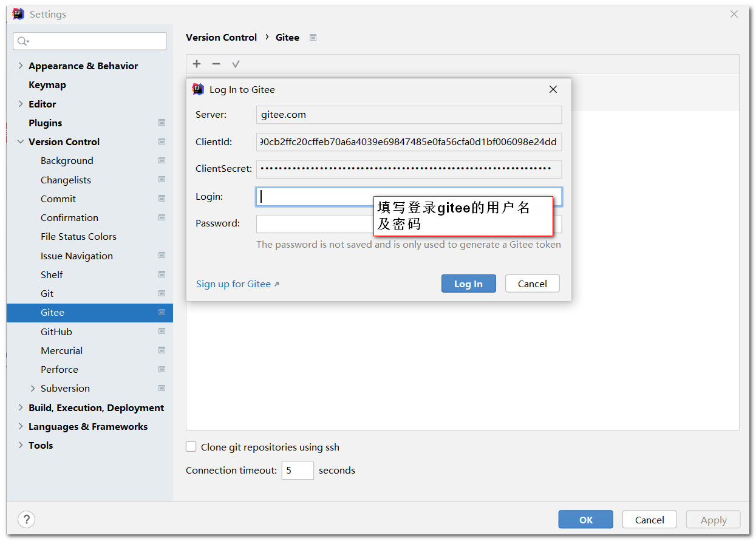Screen dimensions: 756x541
Task: Click the help question mark icon
Action: (26, 520)
